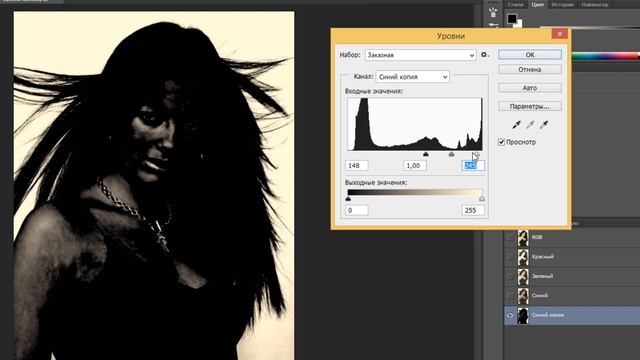Click the highlighted input highlight value field
Viewport: 640px width, 360px height.
(473, 165)
